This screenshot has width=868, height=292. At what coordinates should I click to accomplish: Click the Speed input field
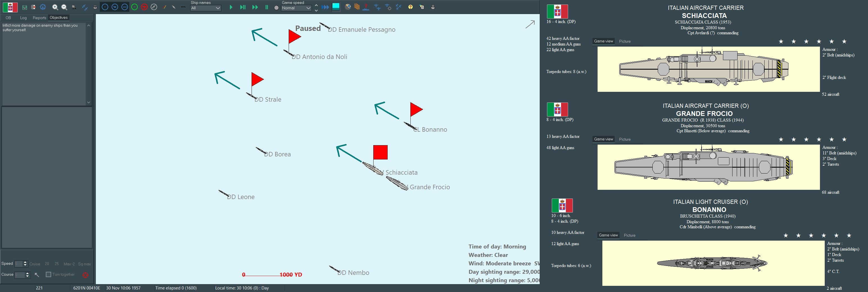pos(19,264)
